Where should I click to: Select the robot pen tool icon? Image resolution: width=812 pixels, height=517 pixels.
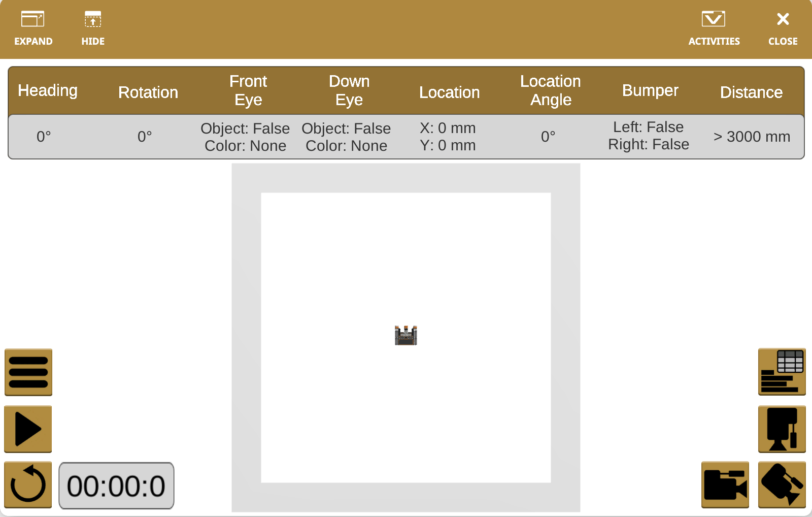point(782,429)
